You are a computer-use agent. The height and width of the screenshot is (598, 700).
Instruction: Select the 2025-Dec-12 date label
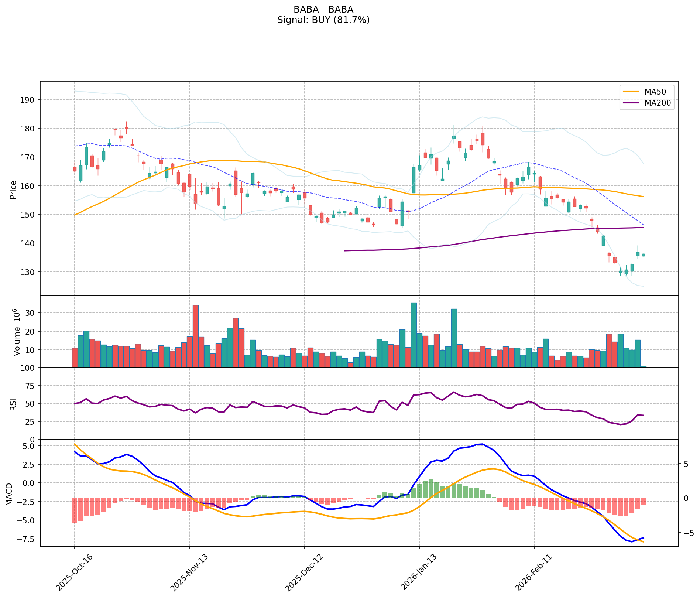click(x=304, y=572)
